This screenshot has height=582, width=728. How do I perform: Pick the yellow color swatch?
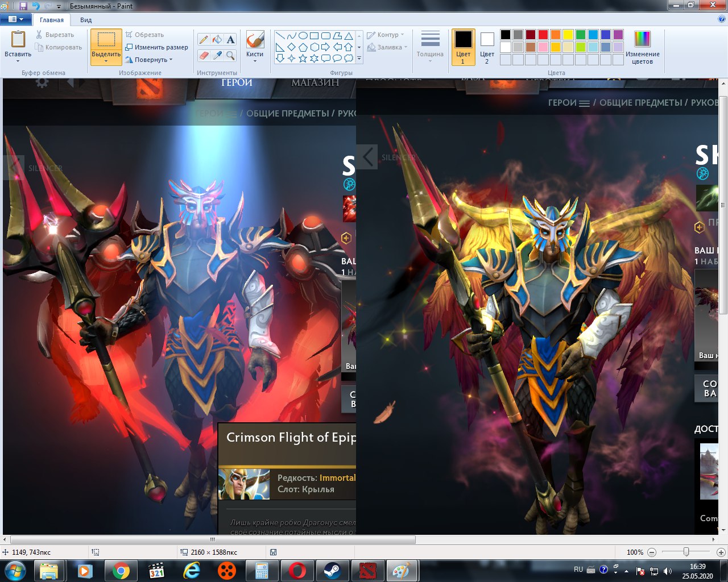click(568, 35)
